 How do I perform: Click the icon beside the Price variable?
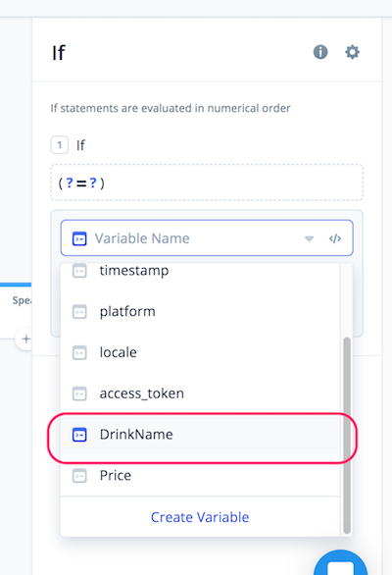pyautogui.click(x=79, y=476)
